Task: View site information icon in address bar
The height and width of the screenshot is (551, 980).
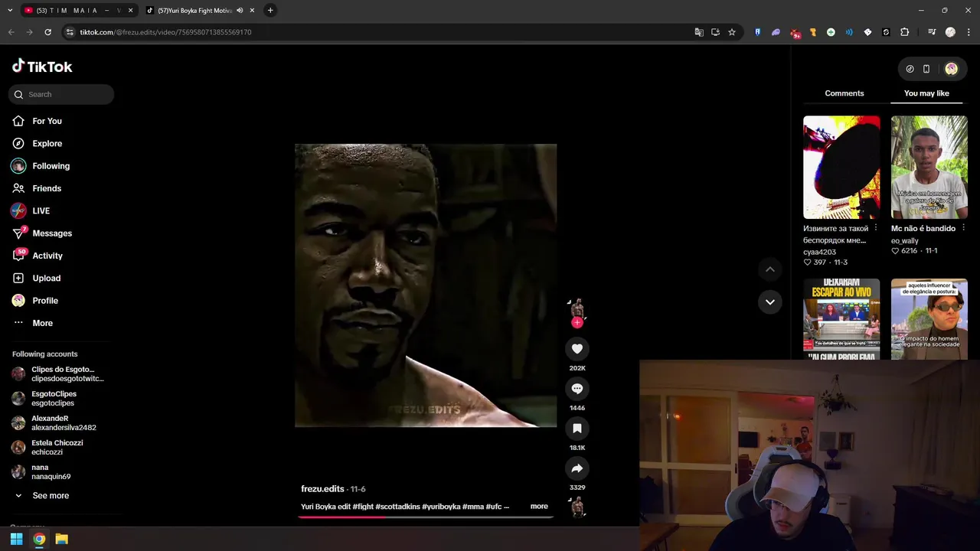Action: click(70, 32)
